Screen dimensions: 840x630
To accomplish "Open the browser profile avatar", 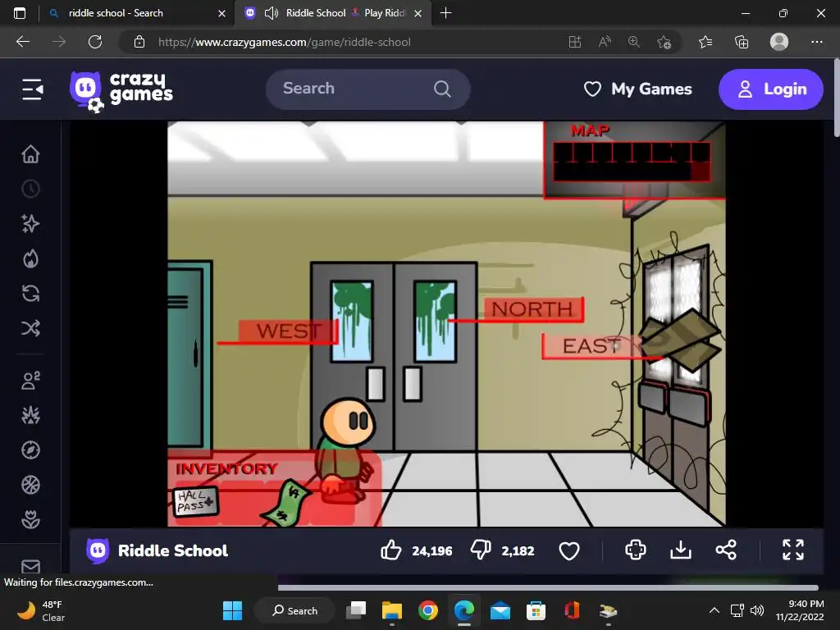I will coord(779,42).
